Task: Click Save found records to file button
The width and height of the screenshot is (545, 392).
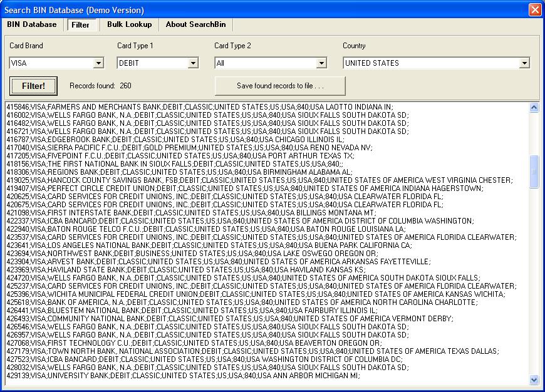Action: tap(280, 86)
